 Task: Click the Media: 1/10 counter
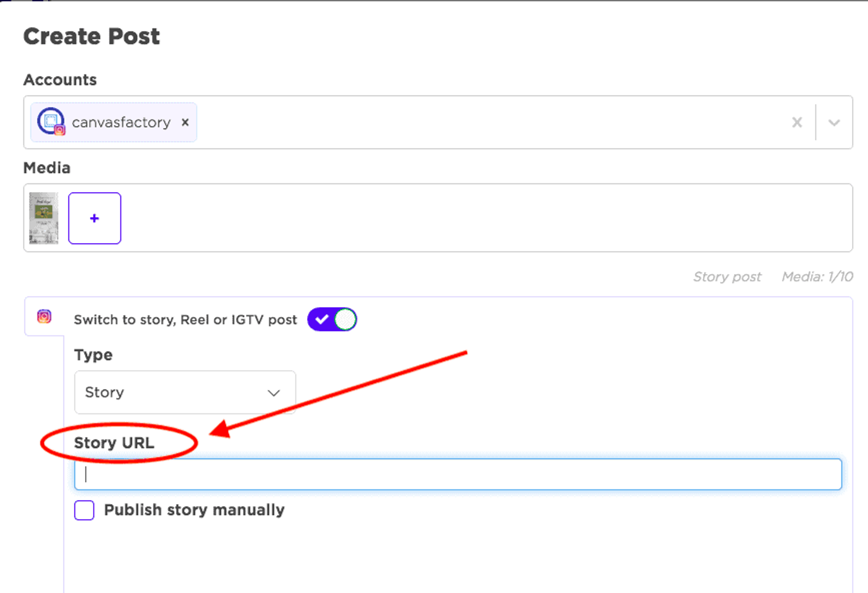point(817,277)
